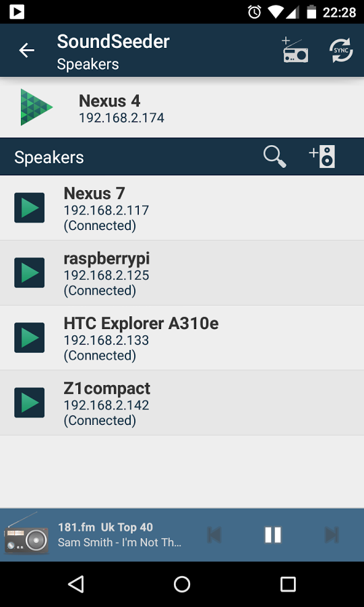
Task: Open the add radio station icon
Action: [295, 51]
